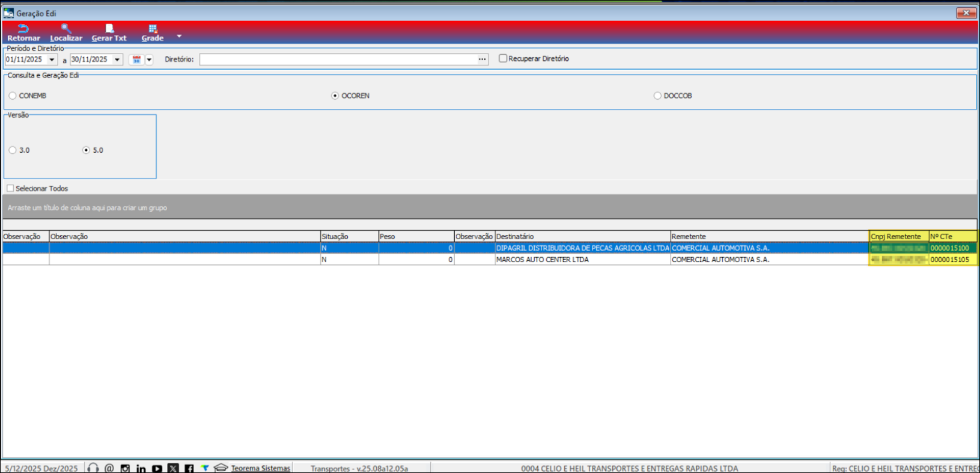Click the Localizar magnifier icon
Screen dimensions: 980x473
coord(66,29)
